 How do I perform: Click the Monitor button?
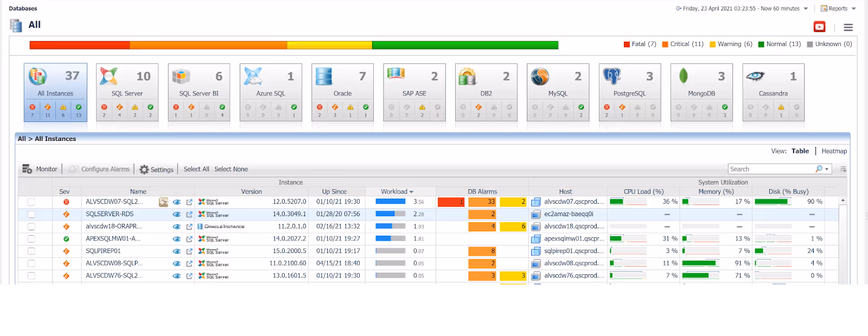coord(40,169)
